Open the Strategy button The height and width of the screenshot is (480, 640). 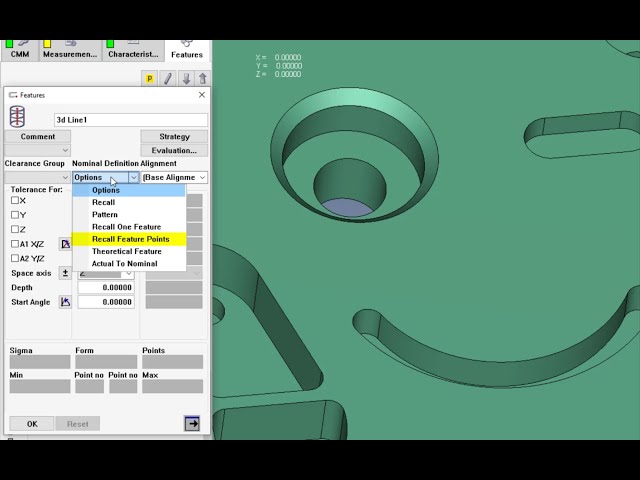pos(174,136)
